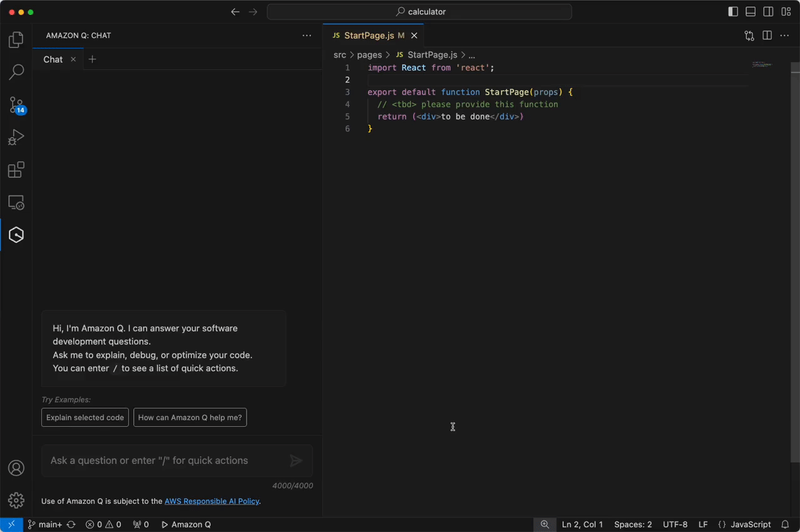
Task: Click the 4000/4000 character counter
Action: [292, 486]
